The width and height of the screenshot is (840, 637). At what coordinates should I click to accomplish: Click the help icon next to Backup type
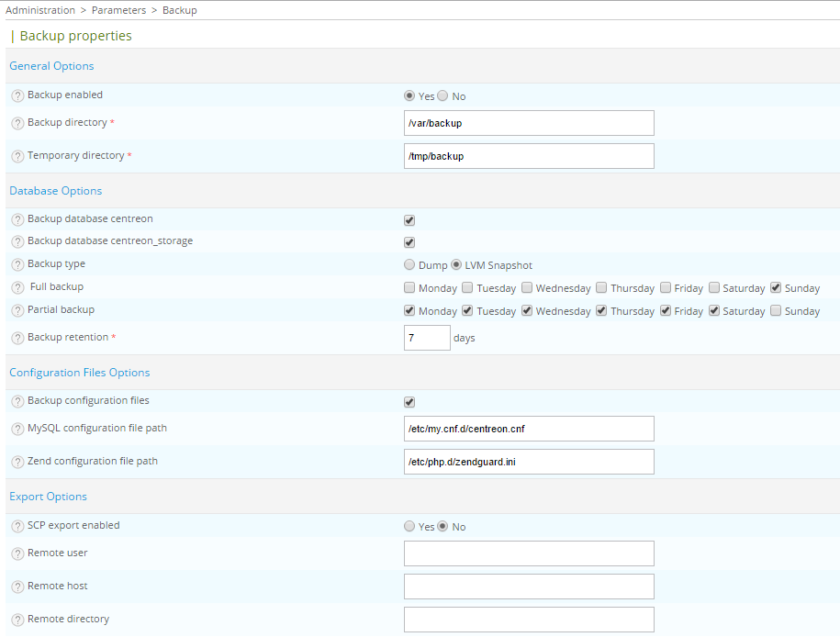click(17, 263)
